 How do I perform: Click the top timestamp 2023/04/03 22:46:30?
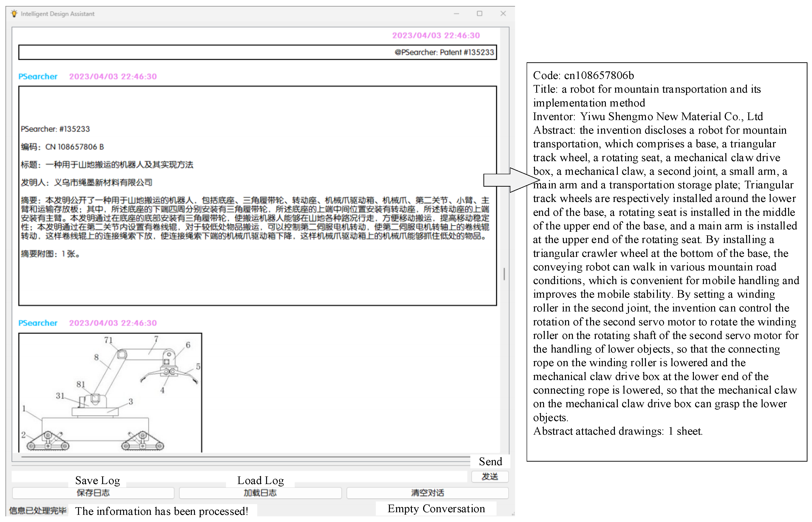[x=436, y=35]
